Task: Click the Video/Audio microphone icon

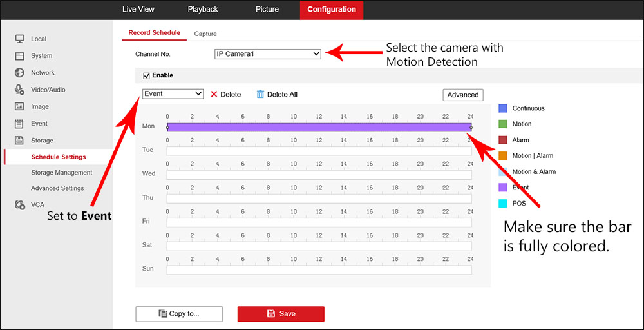Action: pyautogui.click(x=19, y=90)
